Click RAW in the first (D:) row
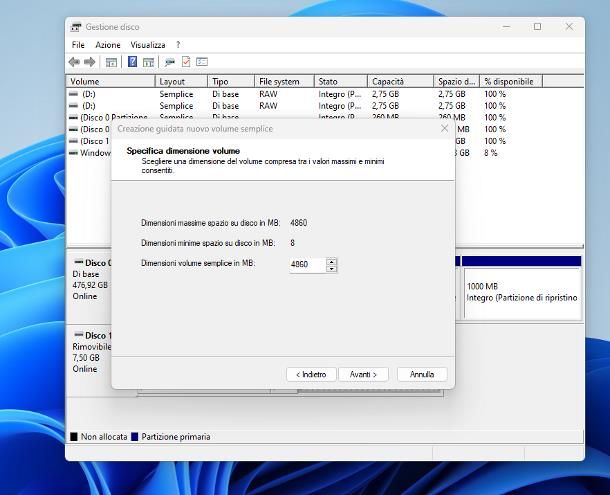Viewport: 610px width, 495px height. (x=268, y=94)
